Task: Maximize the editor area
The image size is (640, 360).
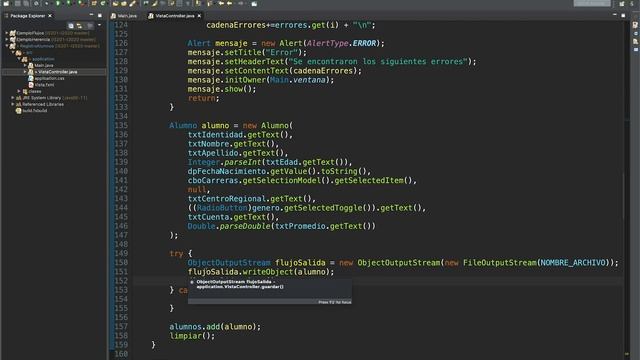Action: (x=623, y=15)
